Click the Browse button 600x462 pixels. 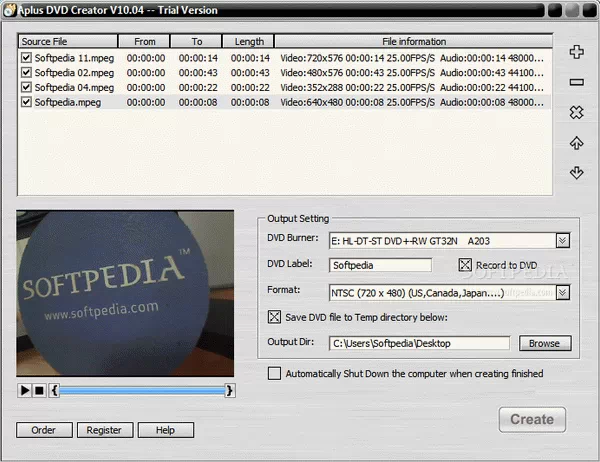coord(545,343)
